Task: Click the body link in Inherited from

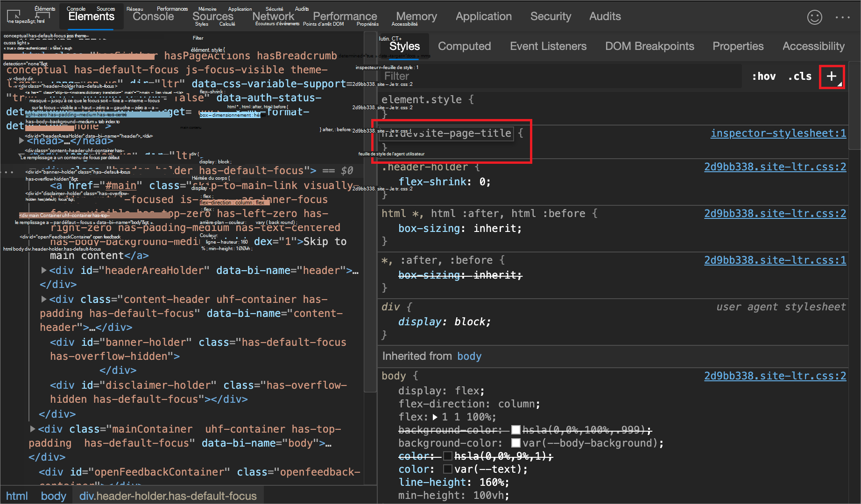Action: (469, 356)
